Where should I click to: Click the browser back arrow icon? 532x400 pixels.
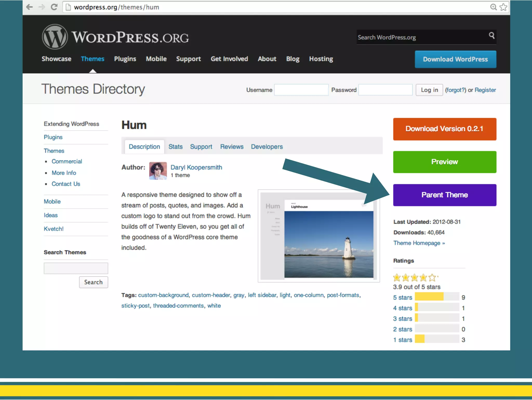29,7
